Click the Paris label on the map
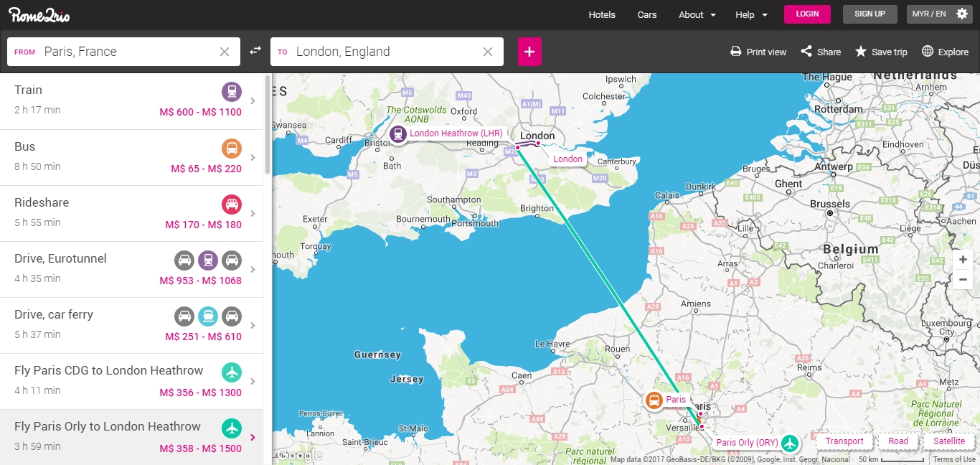The image size is (980, 465). (676, 400)
